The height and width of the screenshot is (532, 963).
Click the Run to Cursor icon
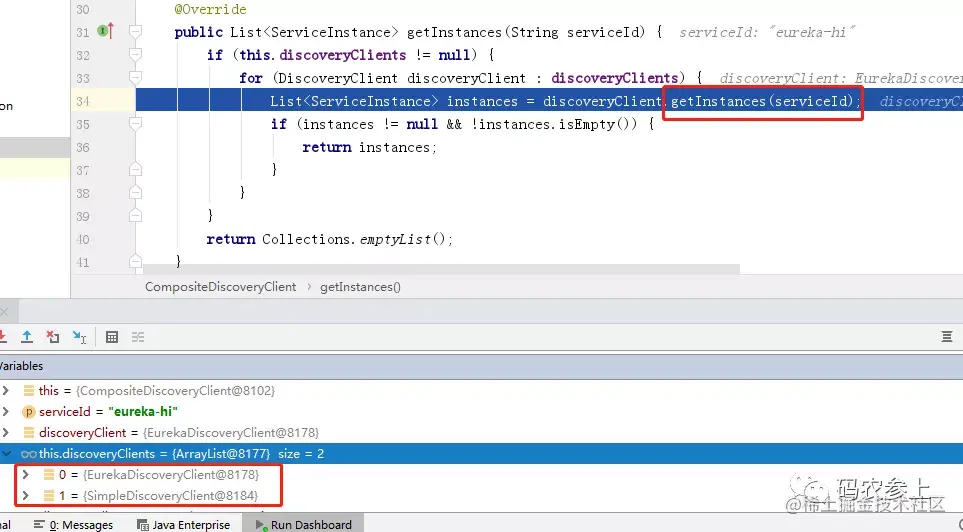(79, 337)
